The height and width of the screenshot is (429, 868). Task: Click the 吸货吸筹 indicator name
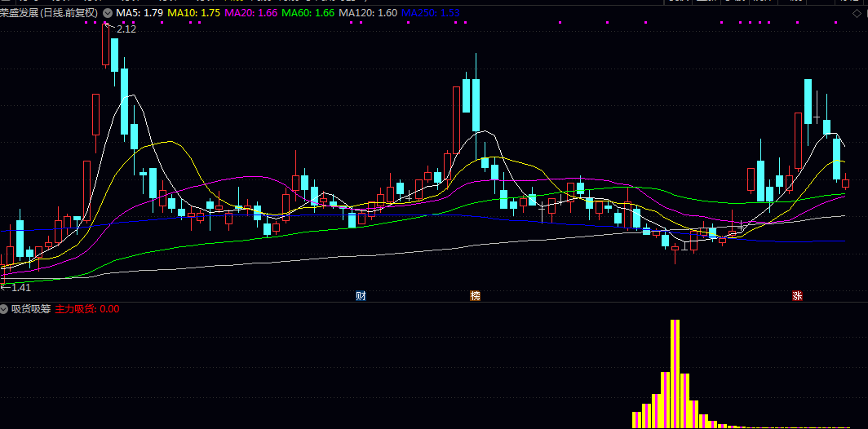[31, 309]
